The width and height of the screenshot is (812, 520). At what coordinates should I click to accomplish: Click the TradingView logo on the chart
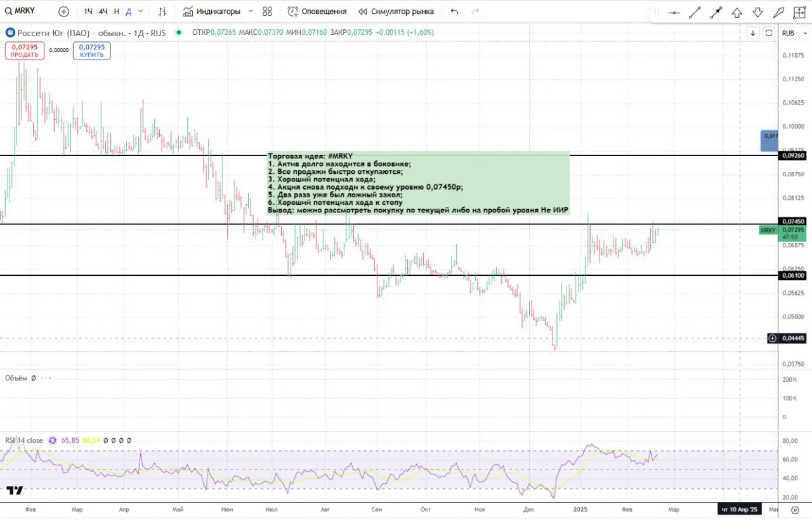click(x=15, y=490)
